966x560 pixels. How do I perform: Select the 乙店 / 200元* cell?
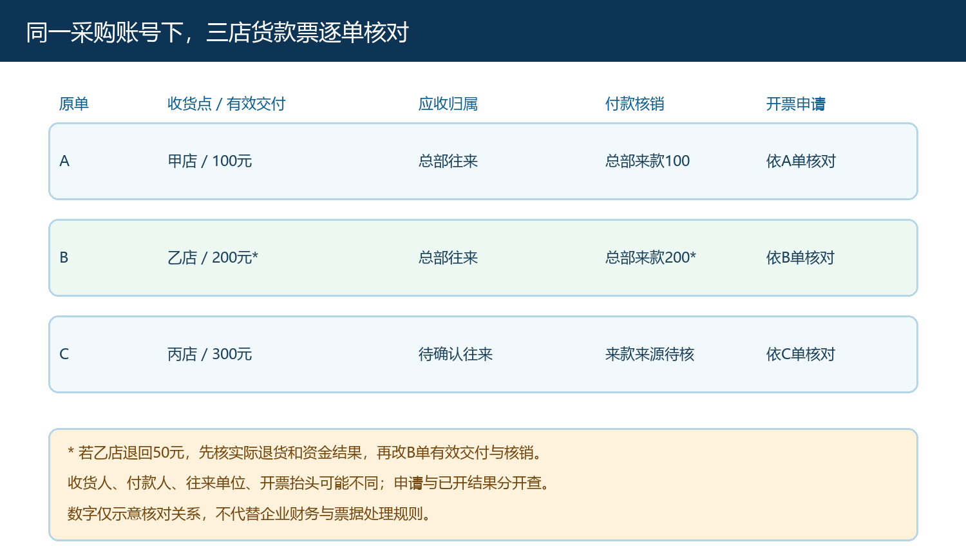coord(213,257)
